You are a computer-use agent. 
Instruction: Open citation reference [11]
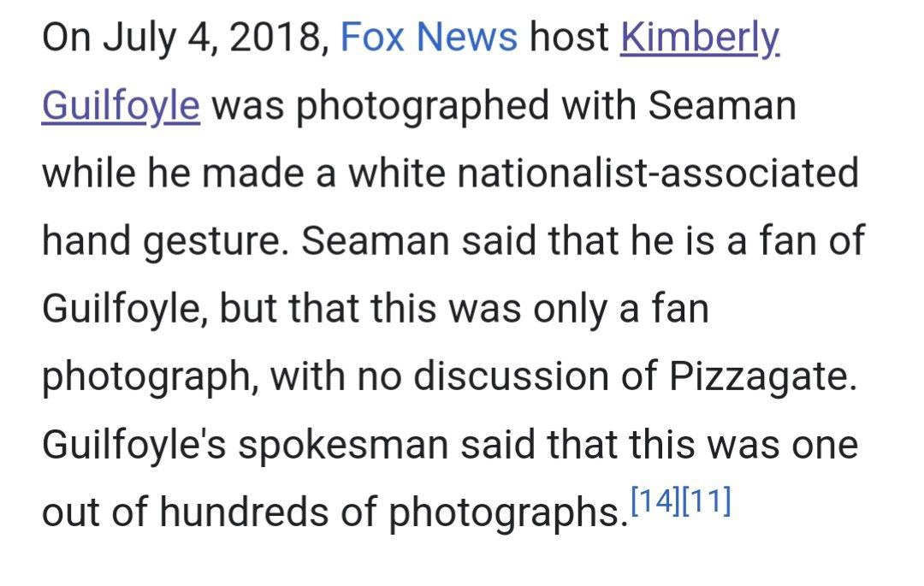pyautogui.click(x=706, y=500)
